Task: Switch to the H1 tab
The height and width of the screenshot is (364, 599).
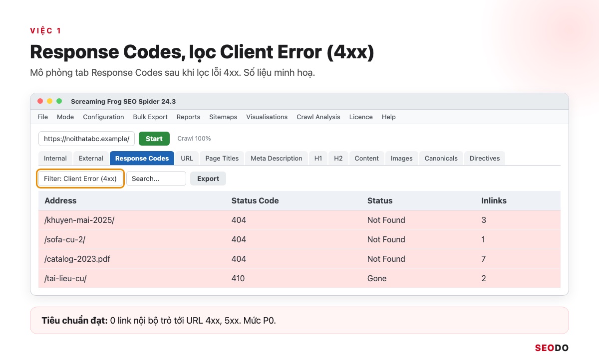Action: [318, 158]
